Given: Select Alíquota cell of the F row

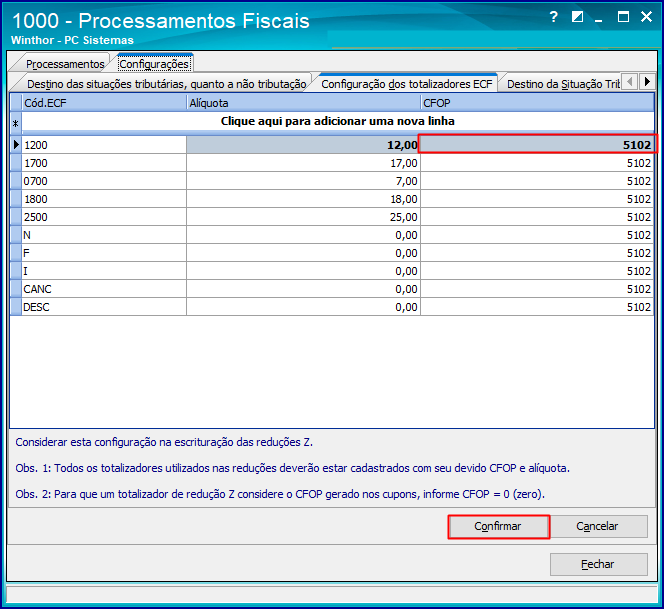Looking at the screenshot, I should pos(303,253).
